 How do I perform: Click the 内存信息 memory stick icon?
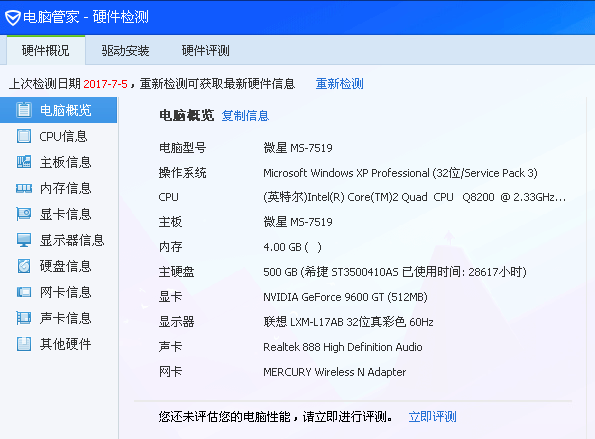pyautogui.click(x=24, y=188)
